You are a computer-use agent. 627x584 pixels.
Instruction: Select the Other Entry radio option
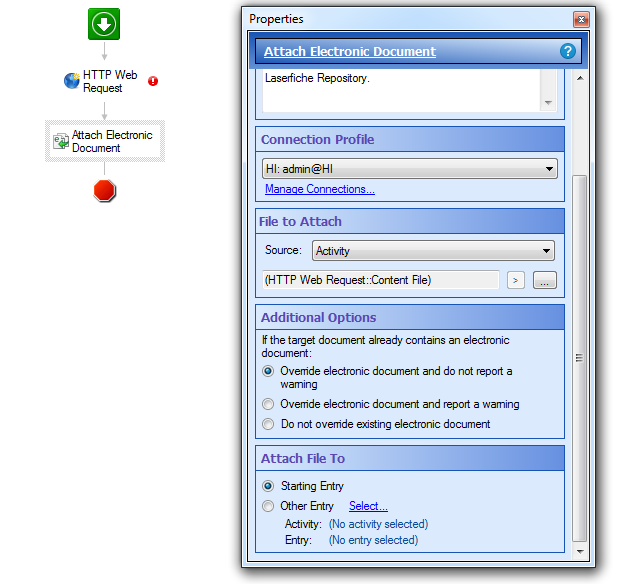tap(268, 506)
